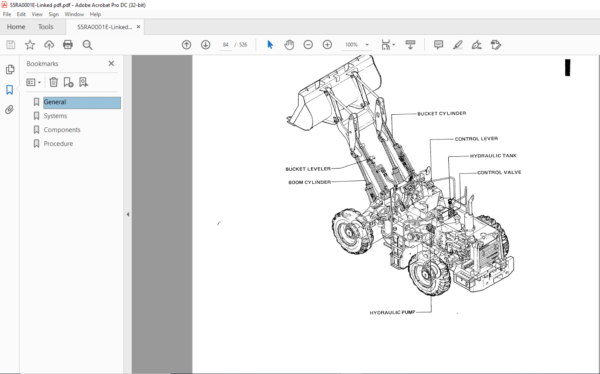Open bookmark options dropdown menu
This screenshot has width=600, height=374.
coord(33,82)
